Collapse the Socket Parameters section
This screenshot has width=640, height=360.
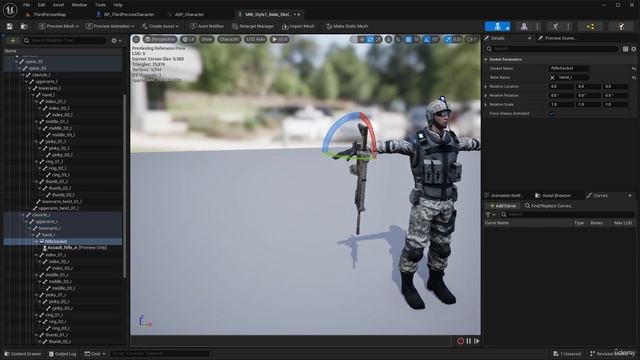(486, 60)
